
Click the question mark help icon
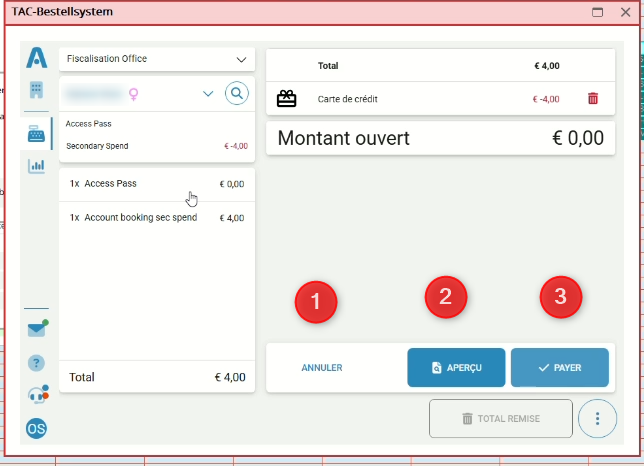pyautogui.click(x=36, y=363)
